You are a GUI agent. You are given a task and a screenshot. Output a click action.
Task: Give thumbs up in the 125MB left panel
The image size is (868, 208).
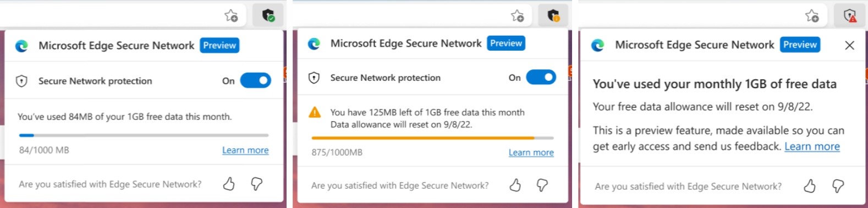coord(515,185)
